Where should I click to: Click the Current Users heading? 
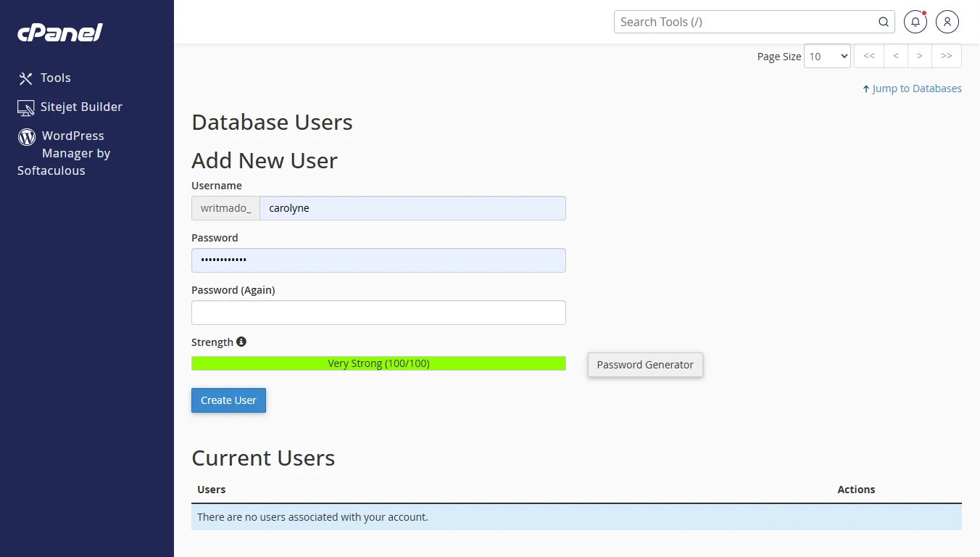point(263,458)
